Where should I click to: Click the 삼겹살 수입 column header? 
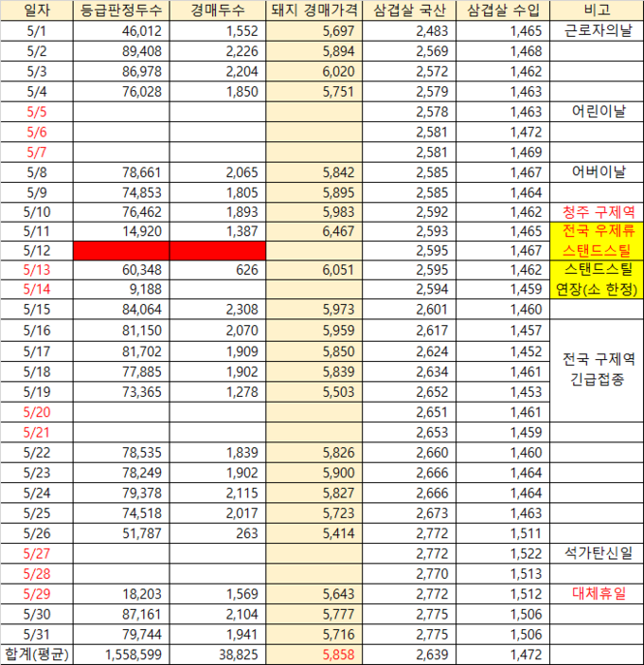click(503, 10)
